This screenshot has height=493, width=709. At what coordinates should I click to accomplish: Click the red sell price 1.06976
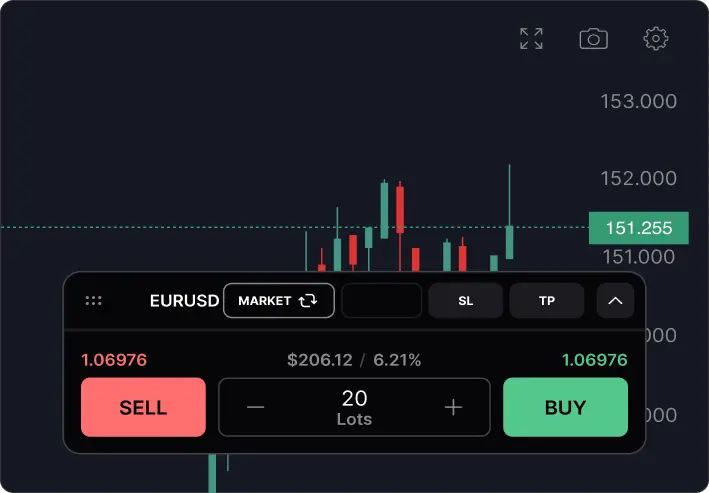click(x=114, y=360)
